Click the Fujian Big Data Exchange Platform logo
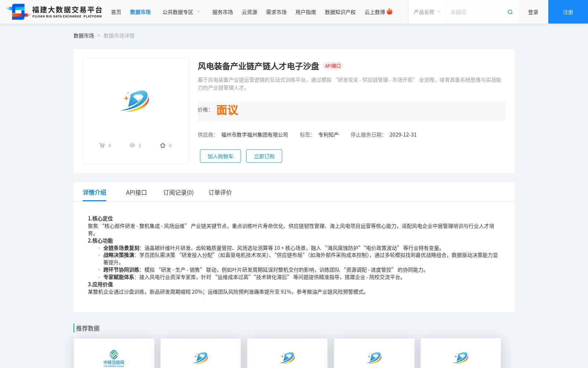The height and width of the screenshot is (368, 588). click(54, 12)
